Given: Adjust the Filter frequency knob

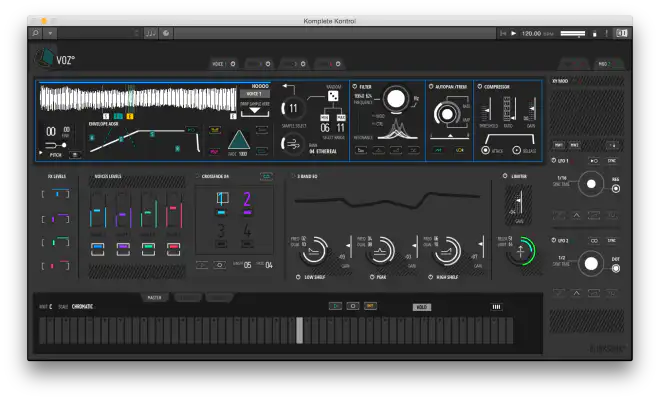Looking at the screenshot, I should 397,98.
